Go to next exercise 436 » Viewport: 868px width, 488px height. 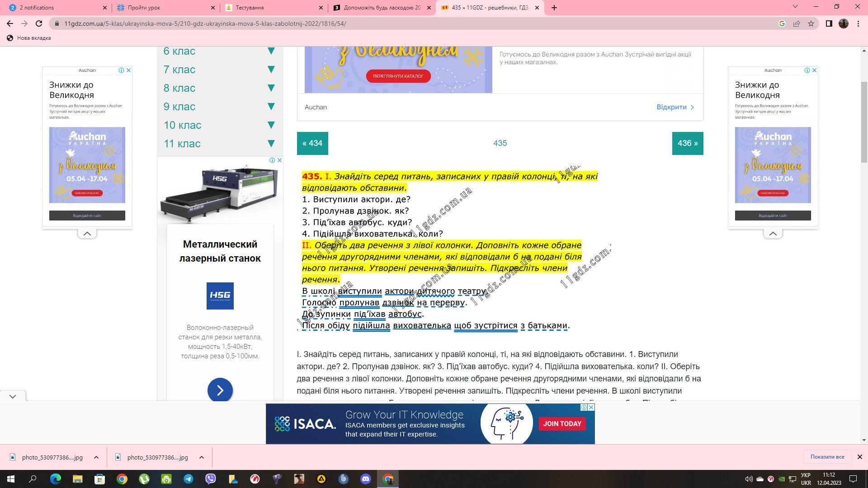pos(687,143)
